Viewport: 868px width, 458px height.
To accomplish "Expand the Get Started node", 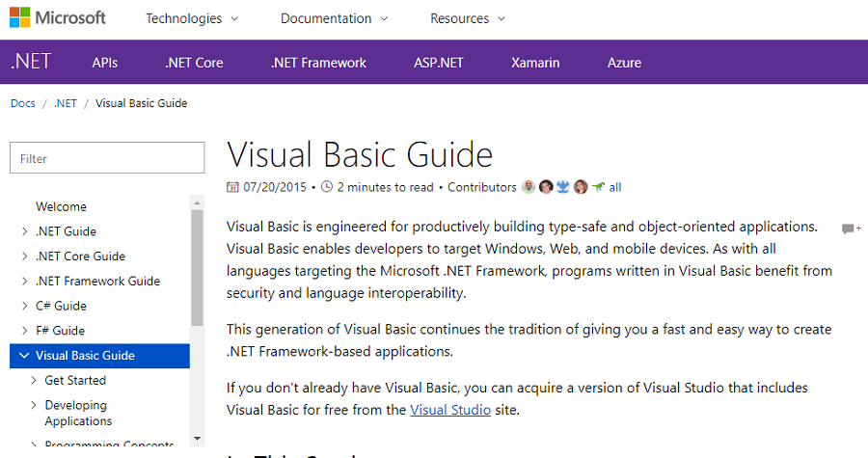I will [x=34, y=381].
